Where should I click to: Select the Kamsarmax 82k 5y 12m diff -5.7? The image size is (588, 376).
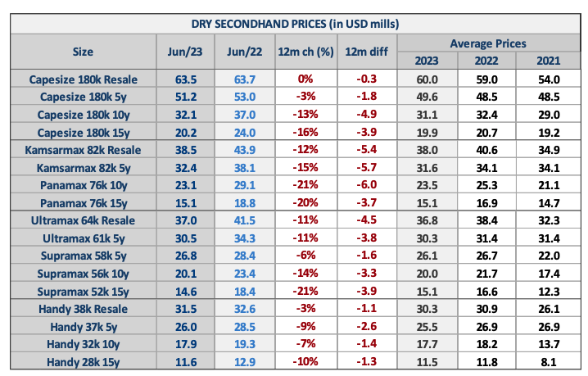[364, 168]
